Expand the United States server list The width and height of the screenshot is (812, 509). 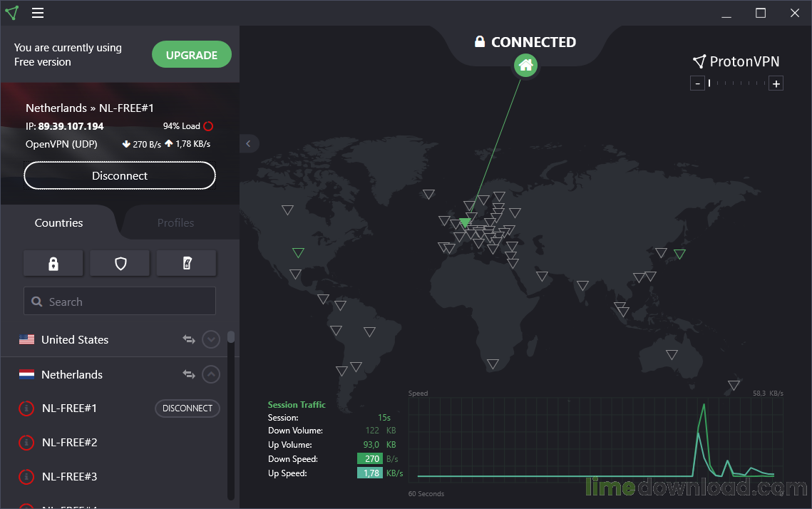click(x=211, y=339)
